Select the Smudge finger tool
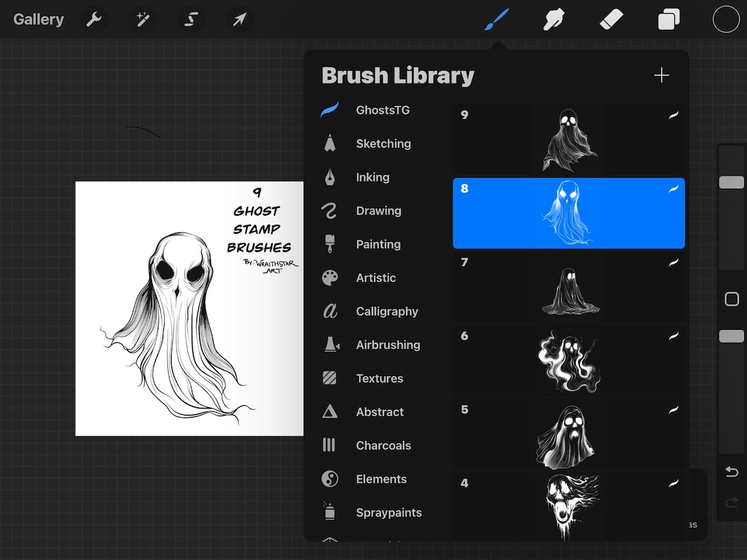This screenshot has height=560, width=747. pyautogui.click(x=554, y=20)
